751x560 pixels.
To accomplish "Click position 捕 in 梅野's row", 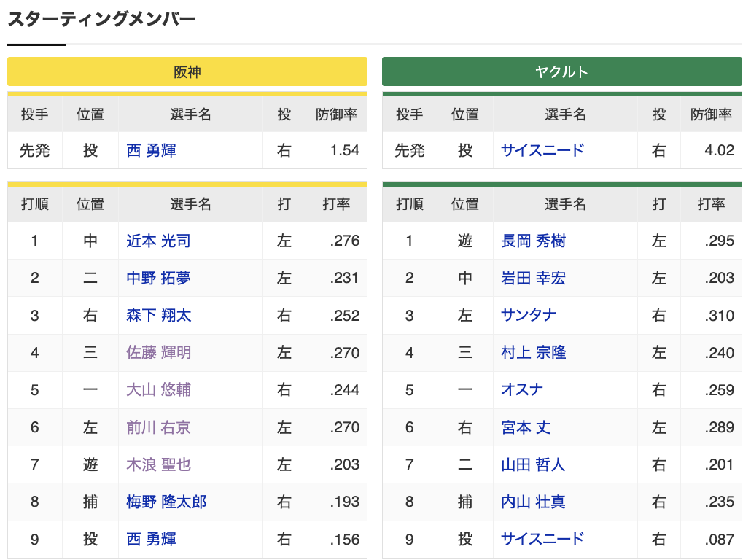I will coord(90,502).
